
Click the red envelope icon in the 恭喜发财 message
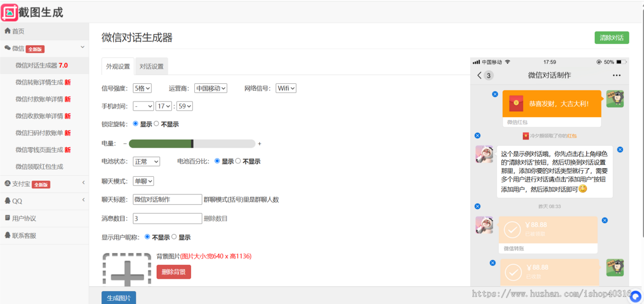point(516,103)
